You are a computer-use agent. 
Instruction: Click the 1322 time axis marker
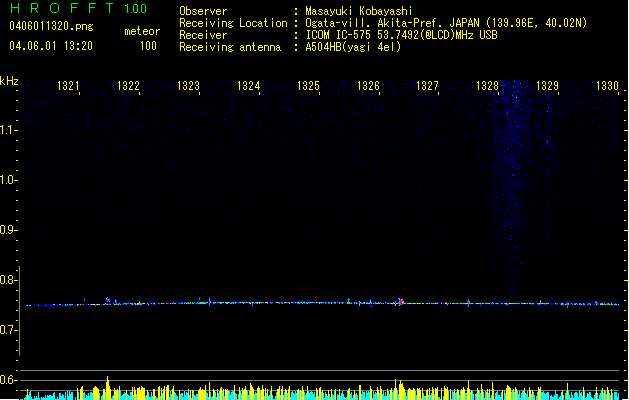click(x=128, y=86)
